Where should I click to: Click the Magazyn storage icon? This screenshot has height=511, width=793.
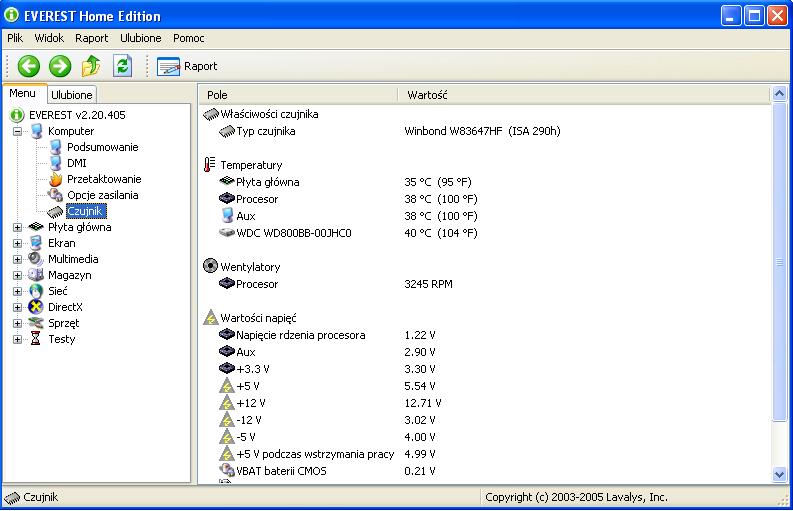tap(36, 275)
